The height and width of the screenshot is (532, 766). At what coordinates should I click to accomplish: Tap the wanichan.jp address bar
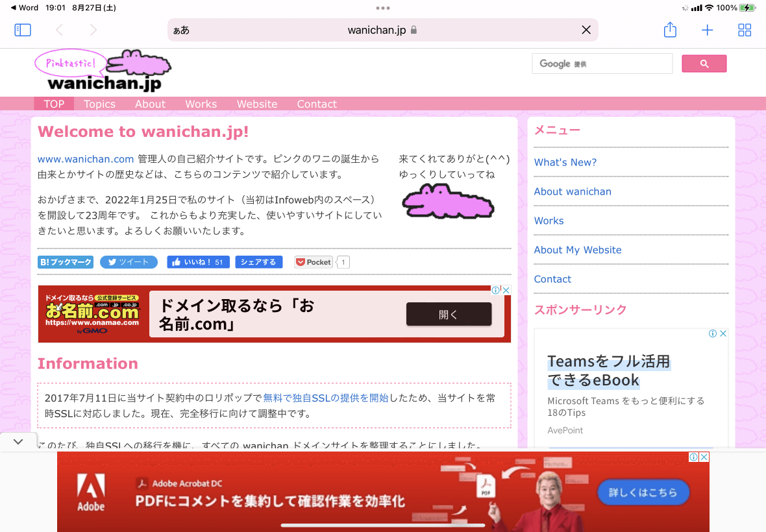[383, 30]
